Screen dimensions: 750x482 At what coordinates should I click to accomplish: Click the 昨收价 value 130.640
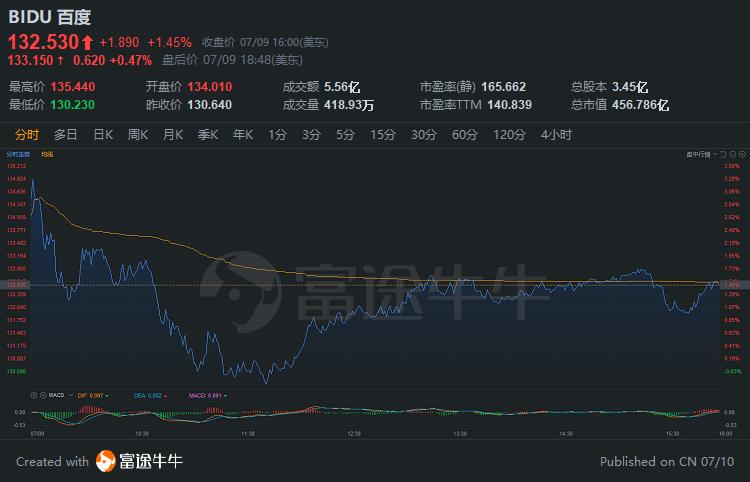tap(210, 105)
